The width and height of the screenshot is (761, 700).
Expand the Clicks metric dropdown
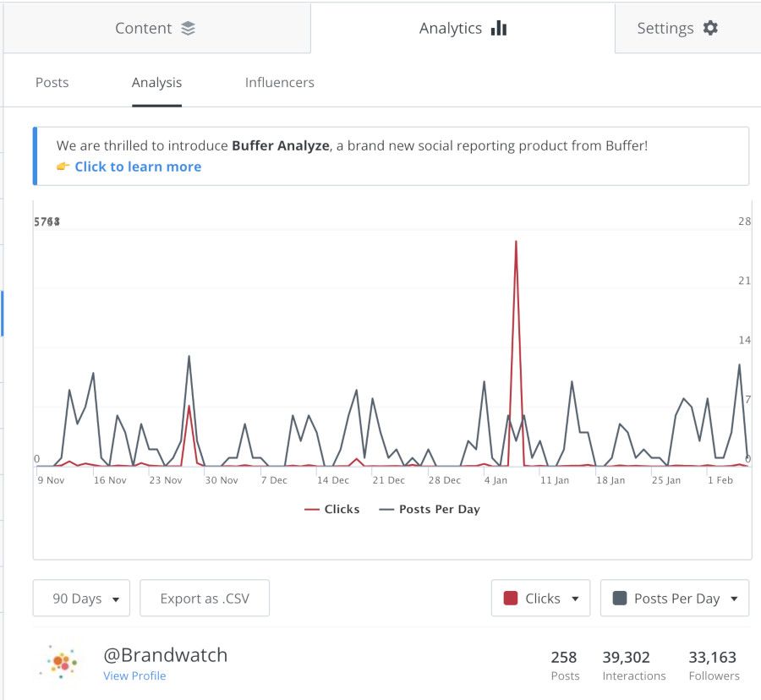coord(541,599)
